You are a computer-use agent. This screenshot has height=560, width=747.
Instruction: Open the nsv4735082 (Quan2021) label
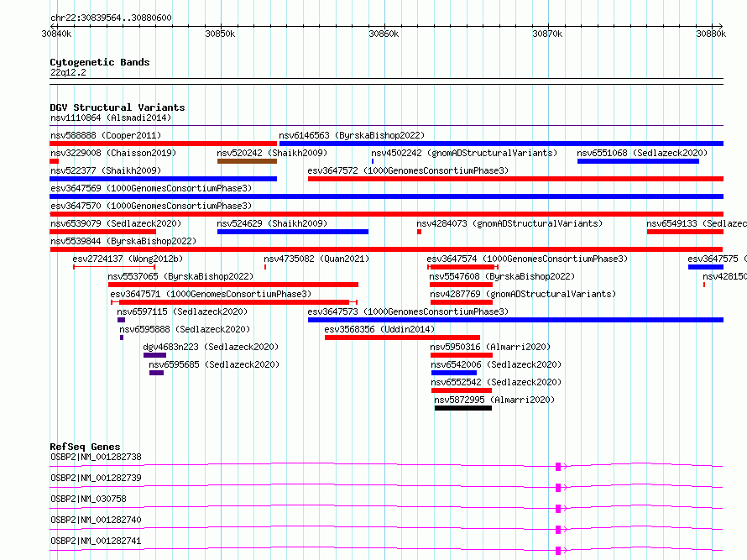point(316,259)
